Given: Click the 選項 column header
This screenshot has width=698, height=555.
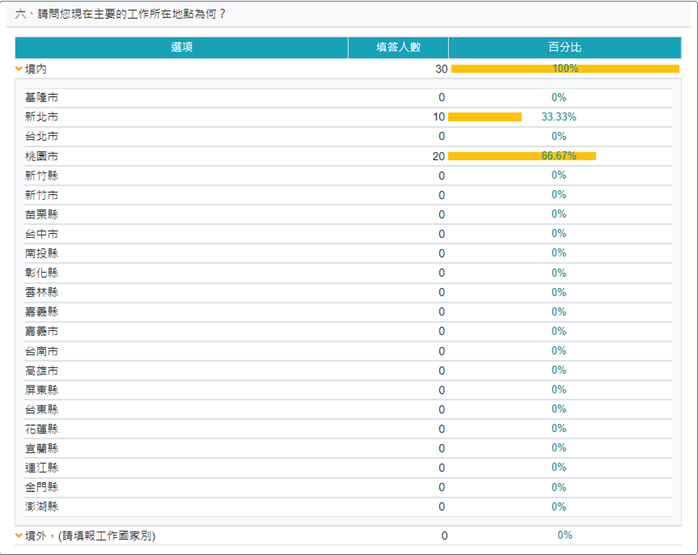Looking at the screenshot, I should (x=181, y=47).
